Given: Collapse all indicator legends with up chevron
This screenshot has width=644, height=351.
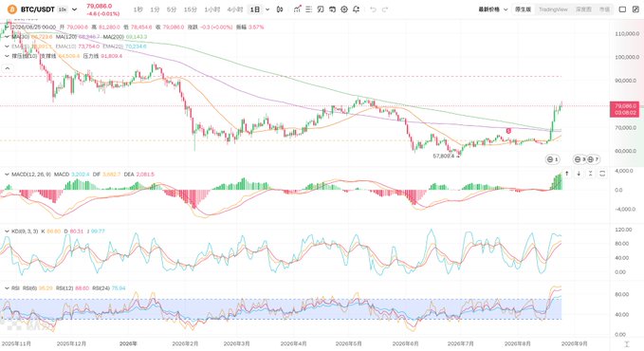Looking at the screenshot, I should tap(7, 68).
